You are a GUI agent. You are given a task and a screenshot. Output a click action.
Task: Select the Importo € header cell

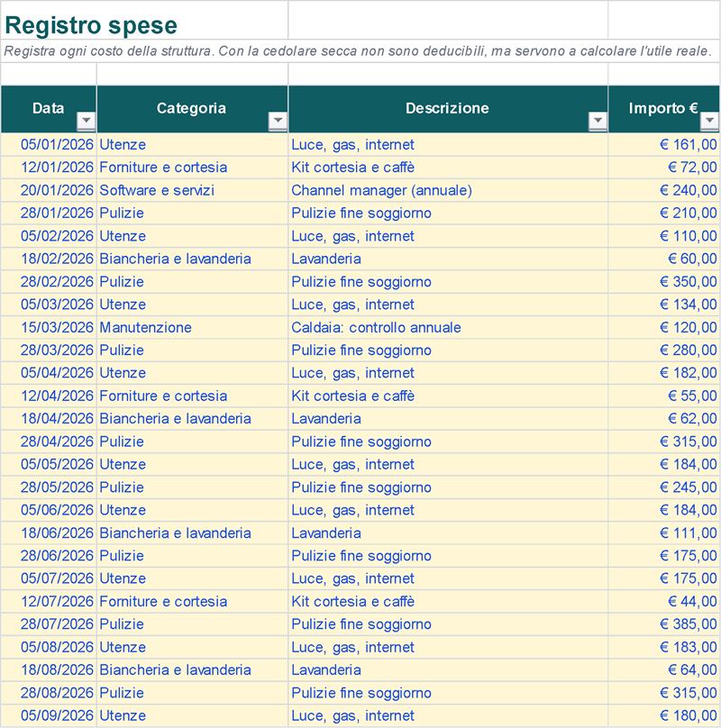tap(664, 109)
